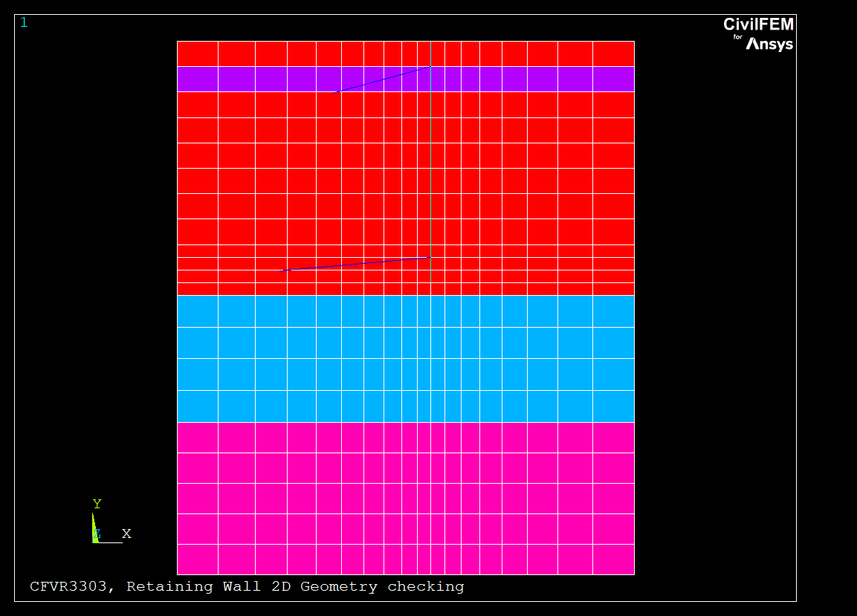This screenshot has height=616, width=857.
Task: Select the rightmost element in the purple row
Action: [613, 79]
